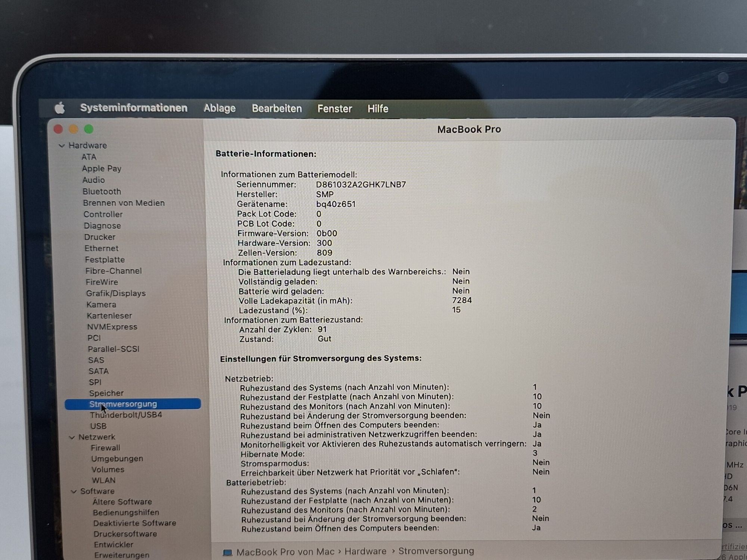Open the Apple menu icon

tap(60, 108)
